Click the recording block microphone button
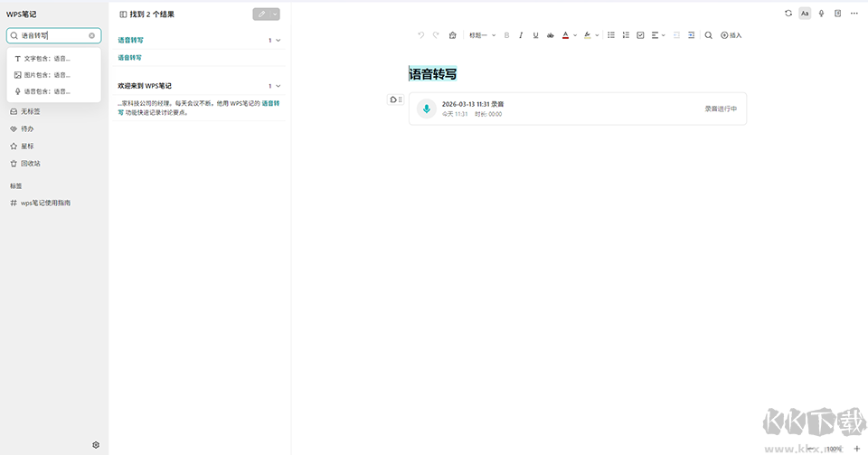This screenshot has height=455, width=868. pos(426,109)
